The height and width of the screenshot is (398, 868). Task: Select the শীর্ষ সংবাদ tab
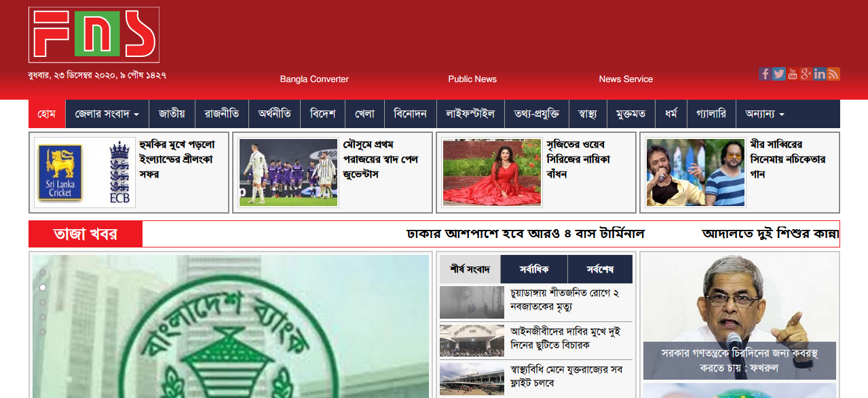(470, 269)
